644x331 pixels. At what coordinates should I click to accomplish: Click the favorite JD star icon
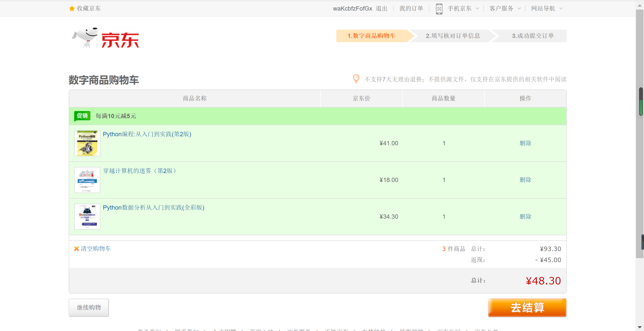(72, 9)
